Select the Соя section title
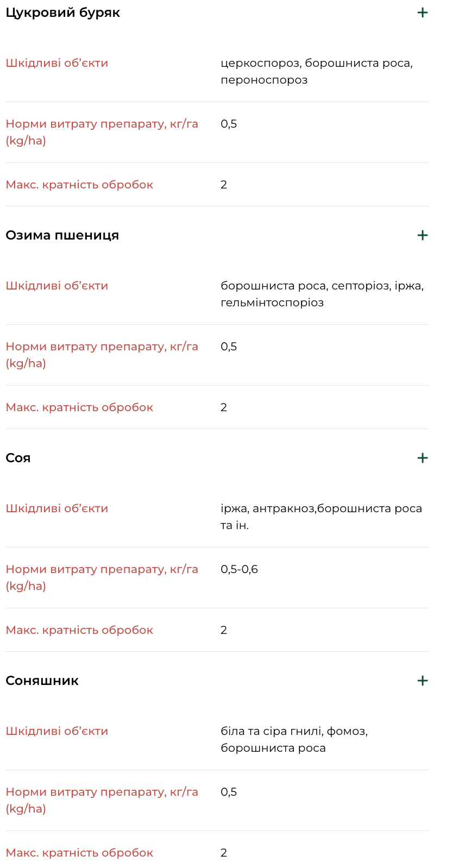Viewport: 452px width, 868px height. coord(18,458)
